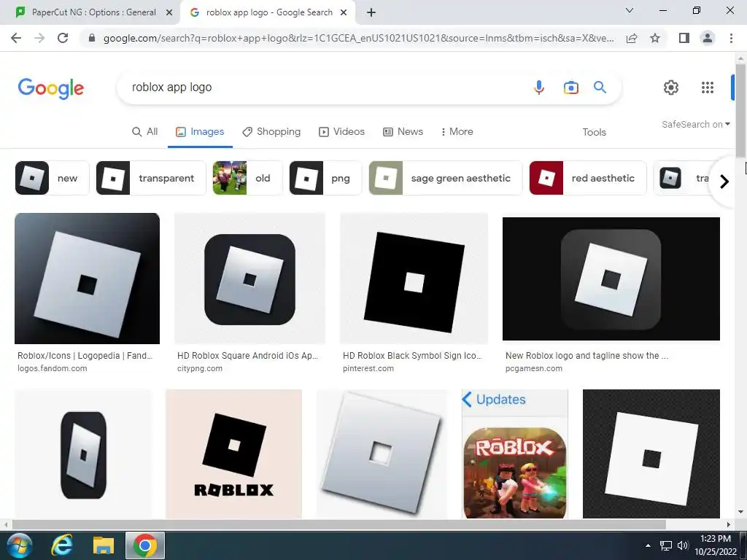This screenshot has height=560, width=747.
Task: Expand the More search categories
Action: click(x=457, y=131)
